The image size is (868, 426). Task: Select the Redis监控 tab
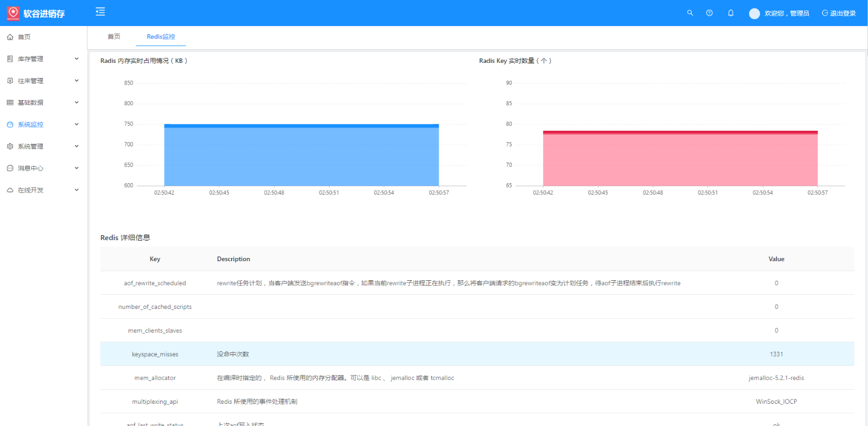click(x=161, y=37)
